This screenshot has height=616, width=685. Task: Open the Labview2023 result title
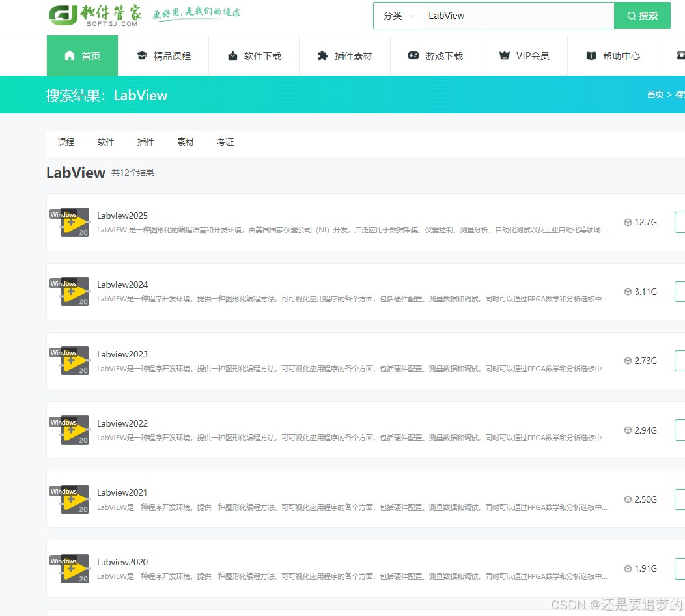click(122, 354)
